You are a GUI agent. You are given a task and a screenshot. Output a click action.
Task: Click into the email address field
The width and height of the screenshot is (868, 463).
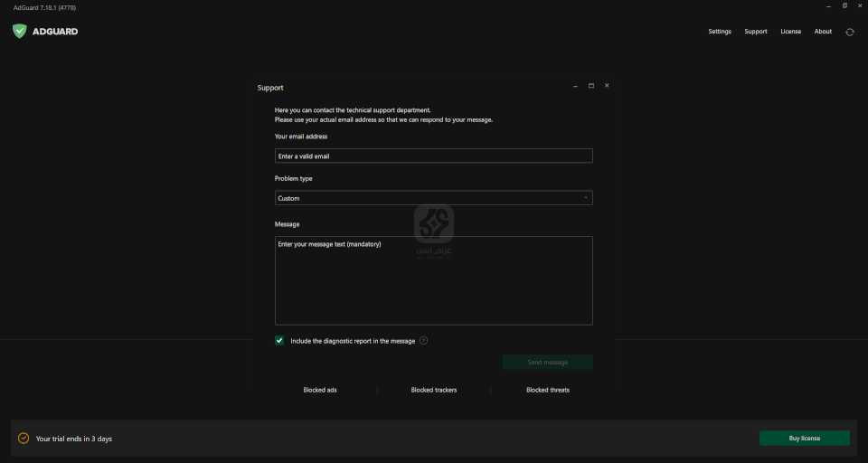point(433,156)
